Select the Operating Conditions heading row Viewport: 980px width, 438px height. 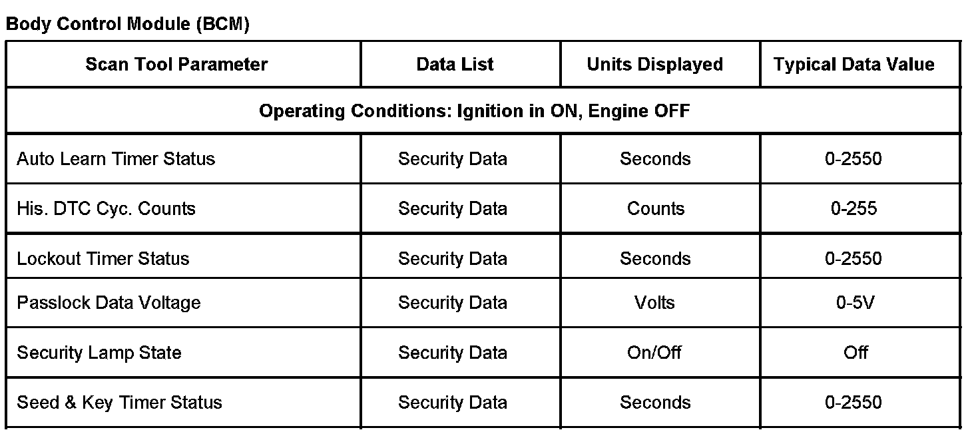pos(474,110)
